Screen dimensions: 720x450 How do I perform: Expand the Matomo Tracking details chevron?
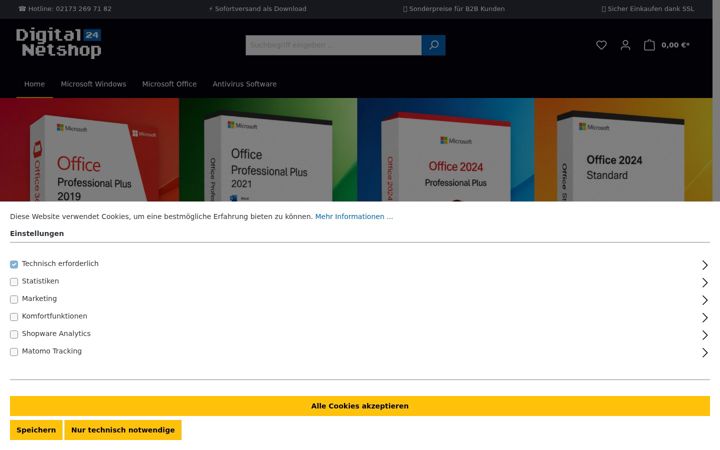pyautogui.click(x=705, y=352)
